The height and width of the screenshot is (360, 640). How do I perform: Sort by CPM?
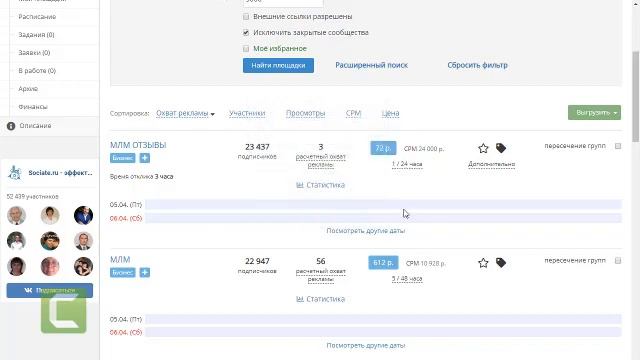353,113
